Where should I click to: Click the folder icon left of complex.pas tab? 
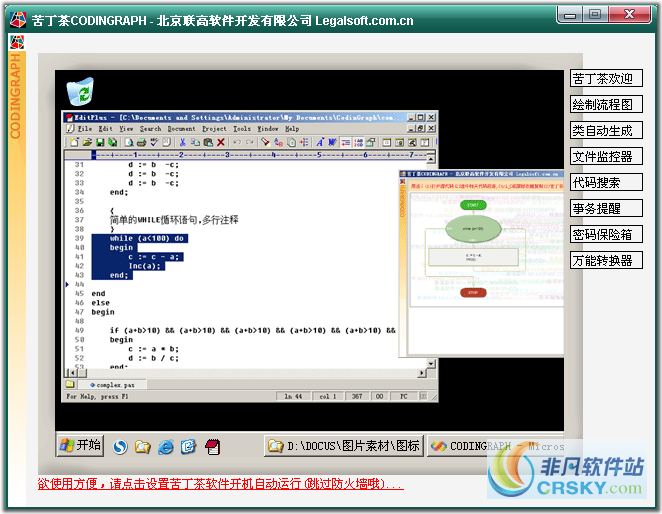click(70, 384)
